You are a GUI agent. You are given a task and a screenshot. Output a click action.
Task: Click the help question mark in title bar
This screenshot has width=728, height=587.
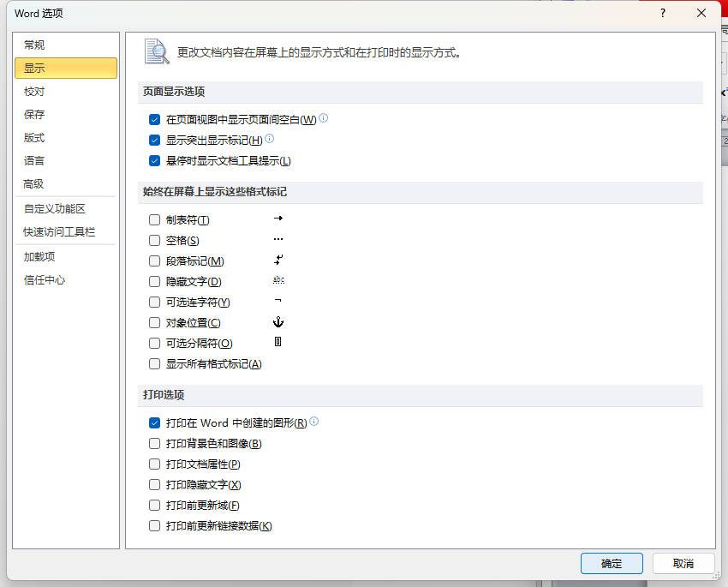[x=663, y=13]
